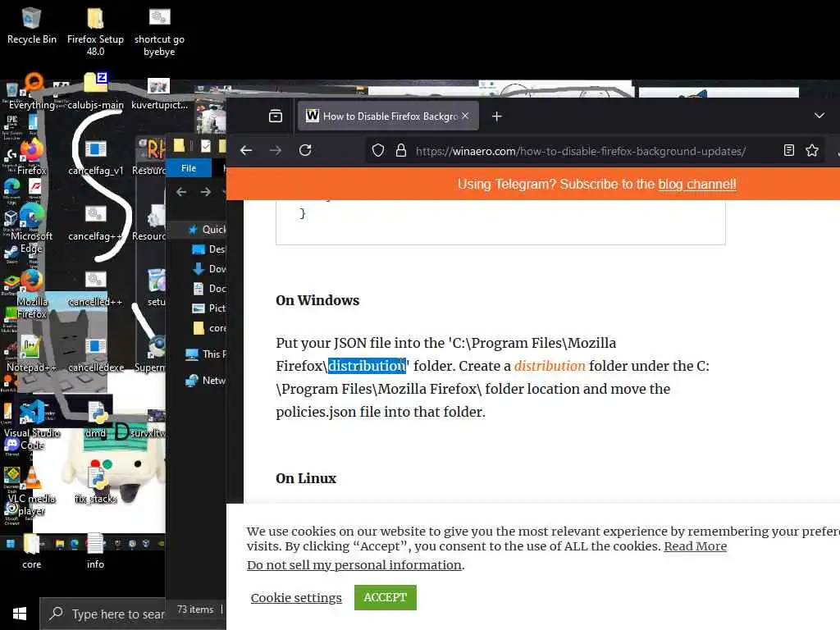Screen dimensions: 840x630
Task: Click the Firefox URL address bar
Action: [x=580, y=151]
